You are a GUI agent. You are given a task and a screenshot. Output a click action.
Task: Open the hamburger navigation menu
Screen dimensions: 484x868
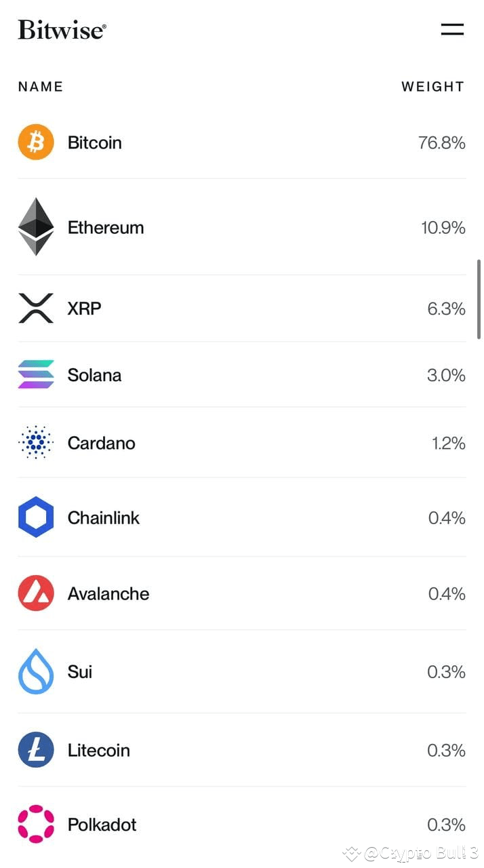coord(452,29)
